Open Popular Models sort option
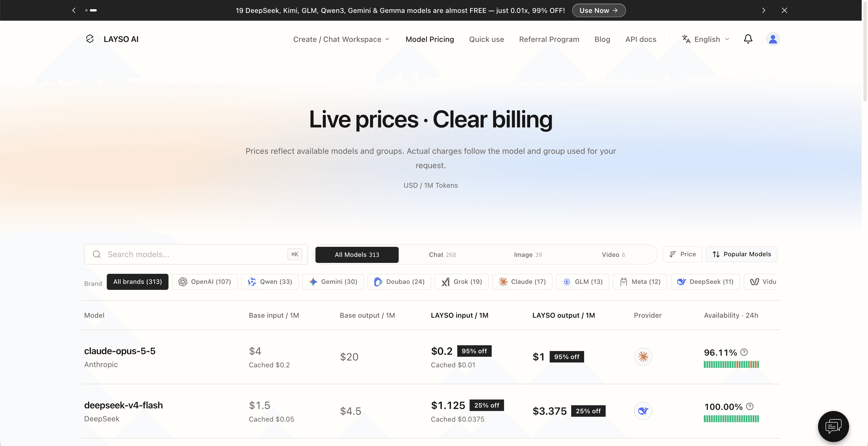 pos(741,254)
